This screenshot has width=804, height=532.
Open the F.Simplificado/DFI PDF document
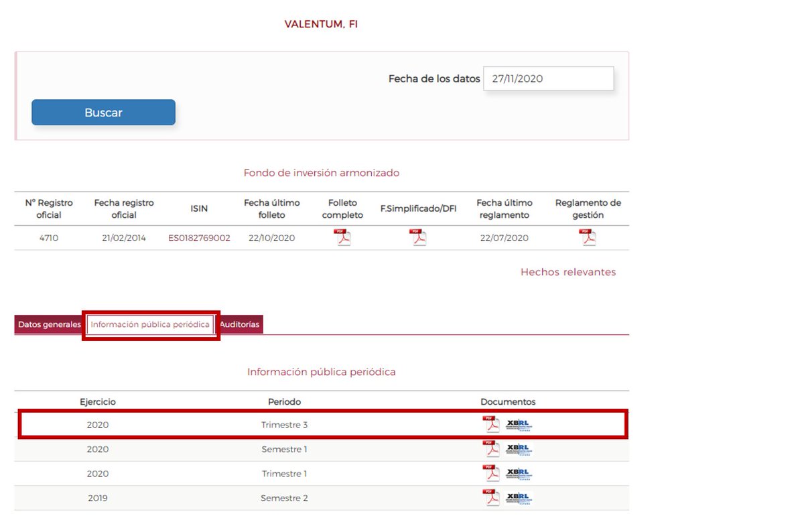click(x=418, y=238)
